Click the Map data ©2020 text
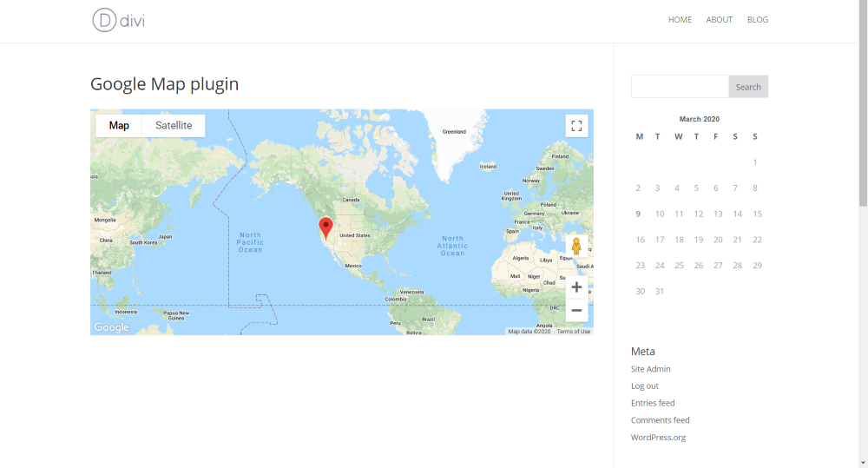The width and height of the screenshot is (868, 468). [x=529, y=331]
